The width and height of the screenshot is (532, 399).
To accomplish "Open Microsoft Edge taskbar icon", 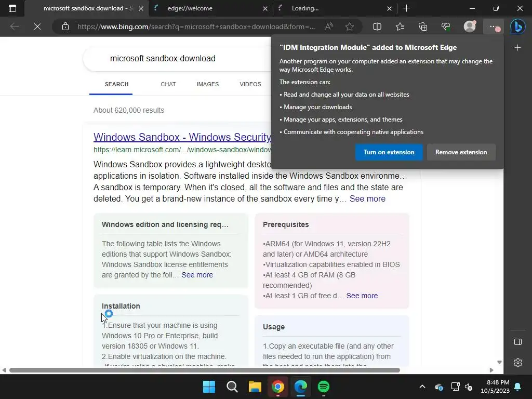I will click(301, 387).
